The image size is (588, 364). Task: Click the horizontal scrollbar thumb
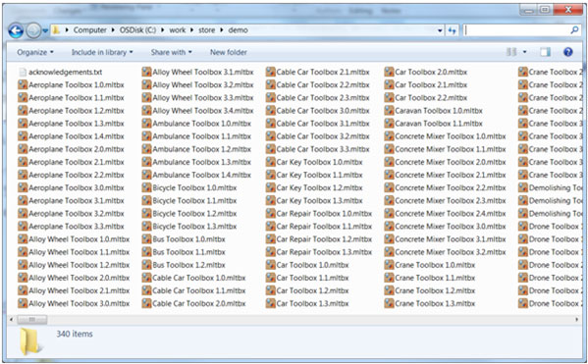32,320
